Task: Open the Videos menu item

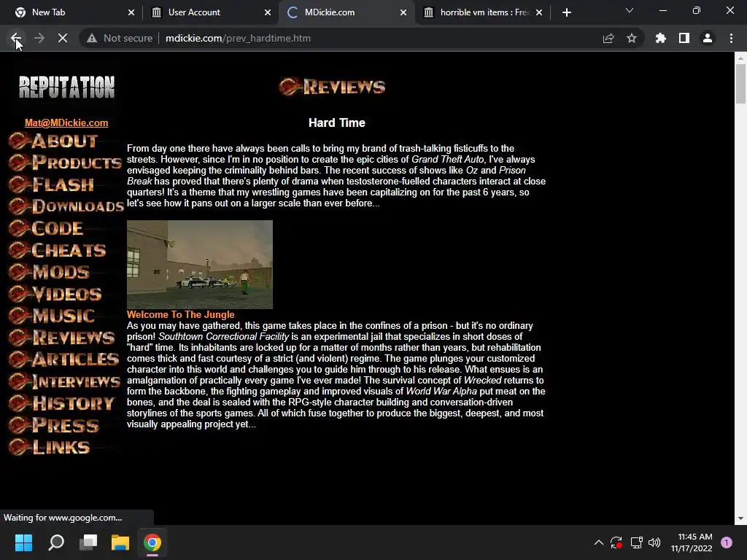Action: pos(55,294)
